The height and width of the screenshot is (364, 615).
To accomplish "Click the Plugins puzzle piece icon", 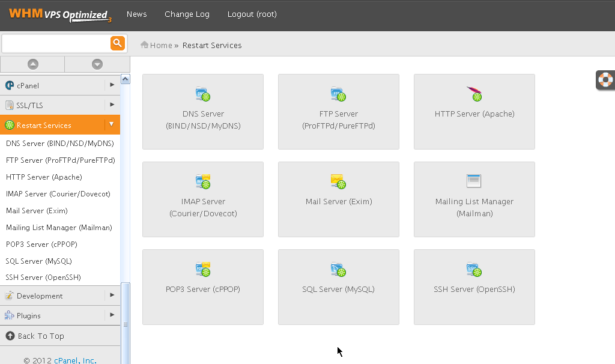I will 10,315.
